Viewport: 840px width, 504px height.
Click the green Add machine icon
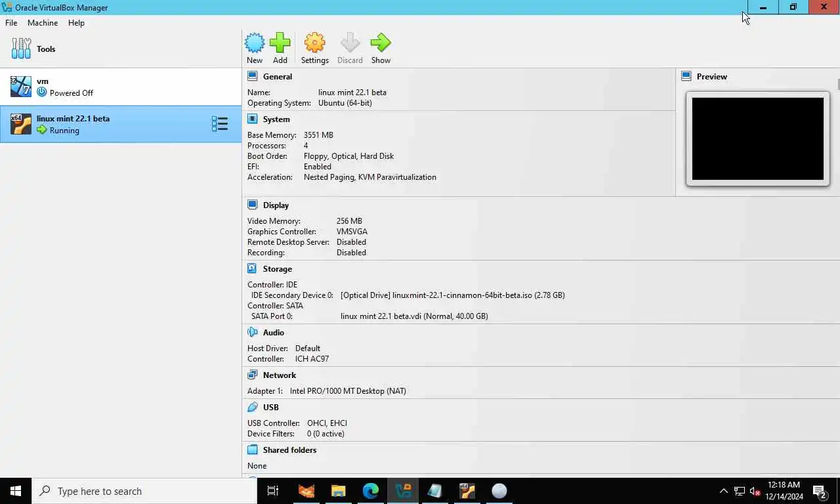coord(280,43)
